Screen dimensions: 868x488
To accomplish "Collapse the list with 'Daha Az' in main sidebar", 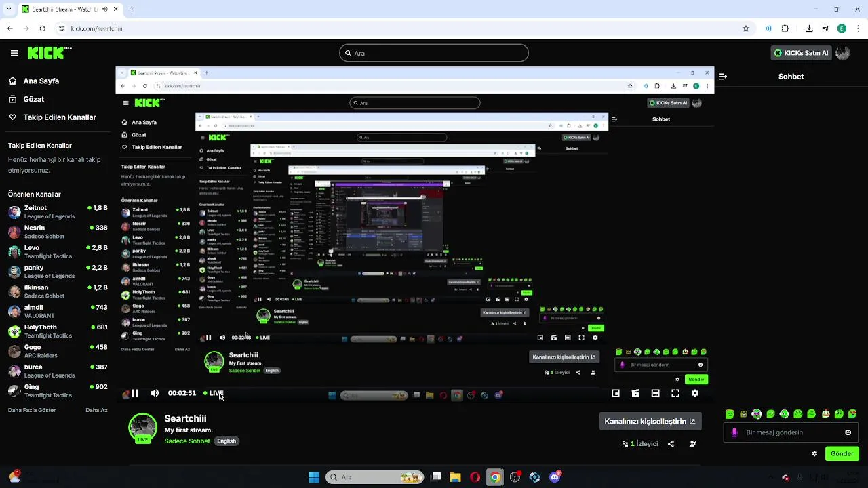I will coord(96,410).
